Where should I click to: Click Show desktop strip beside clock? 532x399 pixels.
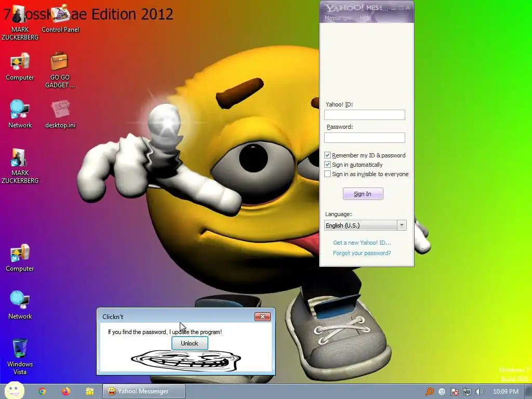529,392
